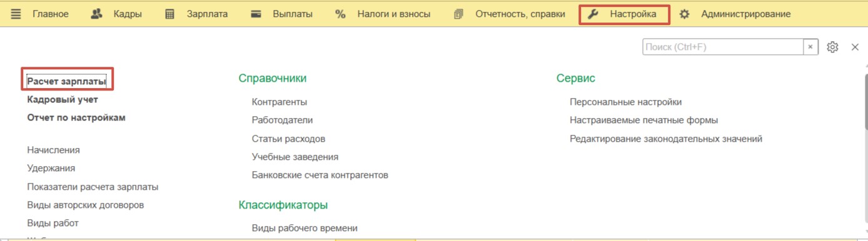The image size is (868, 241).
Task: Click the calculator icon for Зарплата
Action: [169, 14]
